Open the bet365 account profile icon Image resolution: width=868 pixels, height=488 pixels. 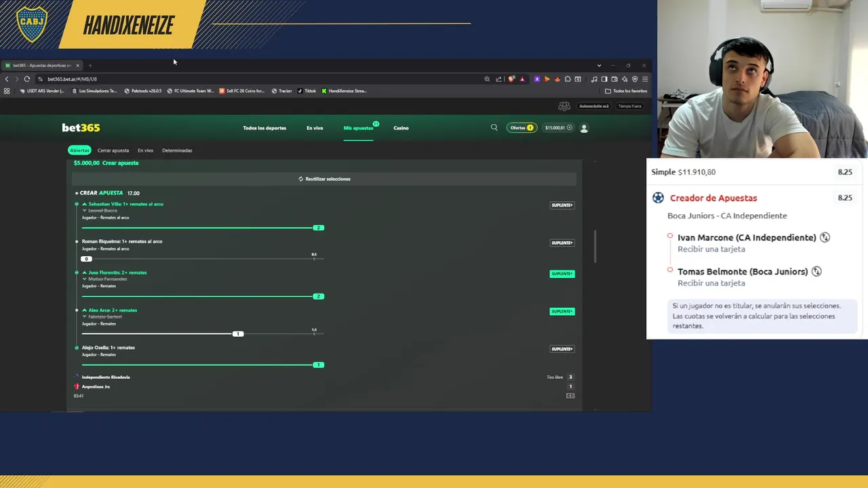click(x=584, y=127)
